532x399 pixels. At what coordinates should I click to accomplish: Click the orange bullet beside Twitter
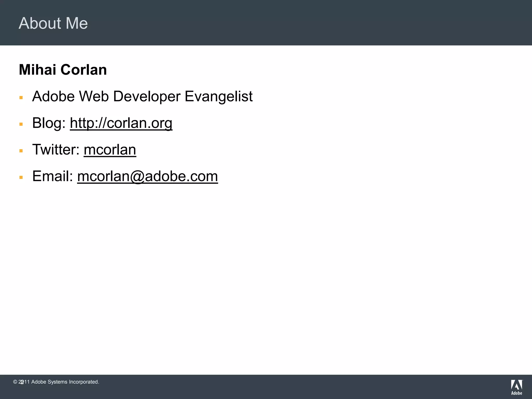pos(21,151)
